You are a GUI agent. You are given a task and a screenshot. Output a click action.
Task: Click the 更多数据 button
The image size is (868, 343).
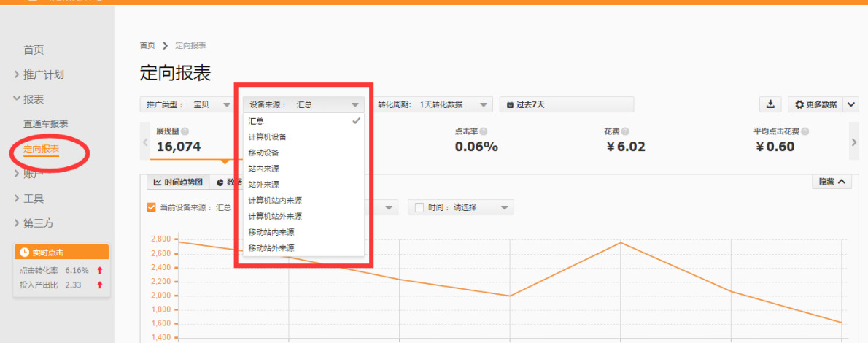(x=815, y=104)
